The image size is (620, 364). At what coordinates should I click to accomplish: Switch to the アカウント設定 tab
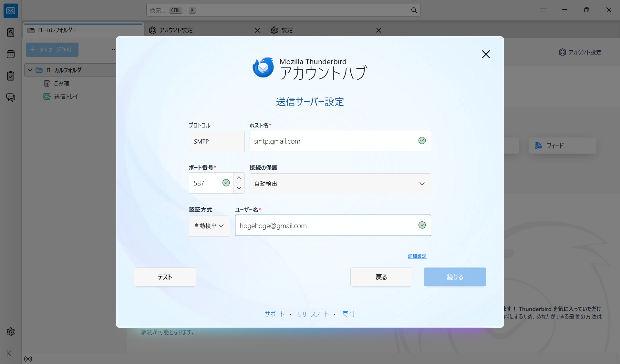pos(176,30)
